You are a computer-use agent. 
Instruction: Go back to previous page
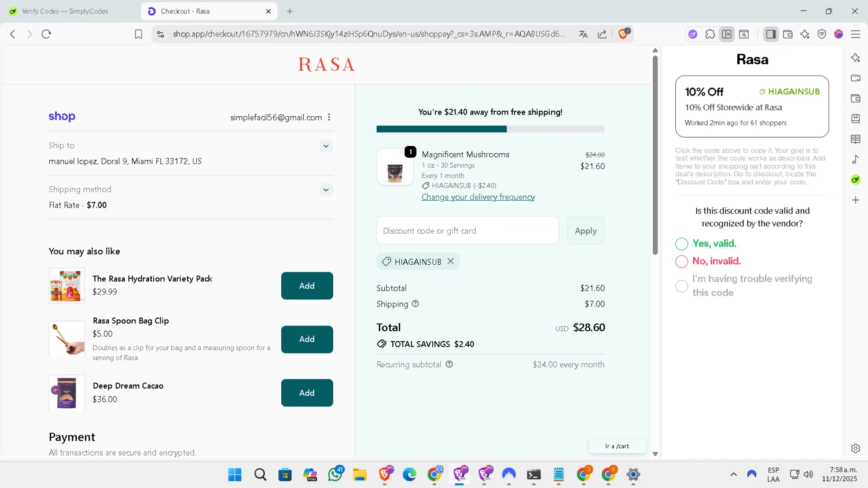[13, 34]
